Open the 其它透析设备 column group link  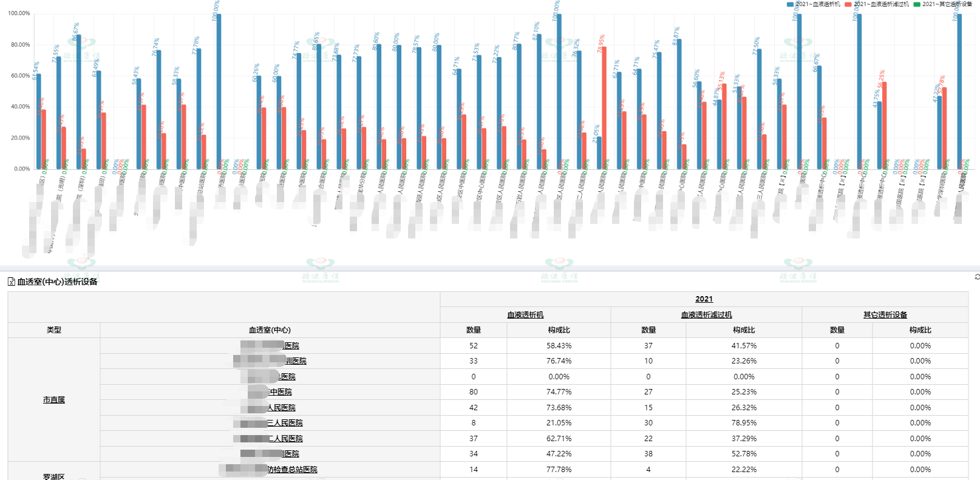pos(885,315)
